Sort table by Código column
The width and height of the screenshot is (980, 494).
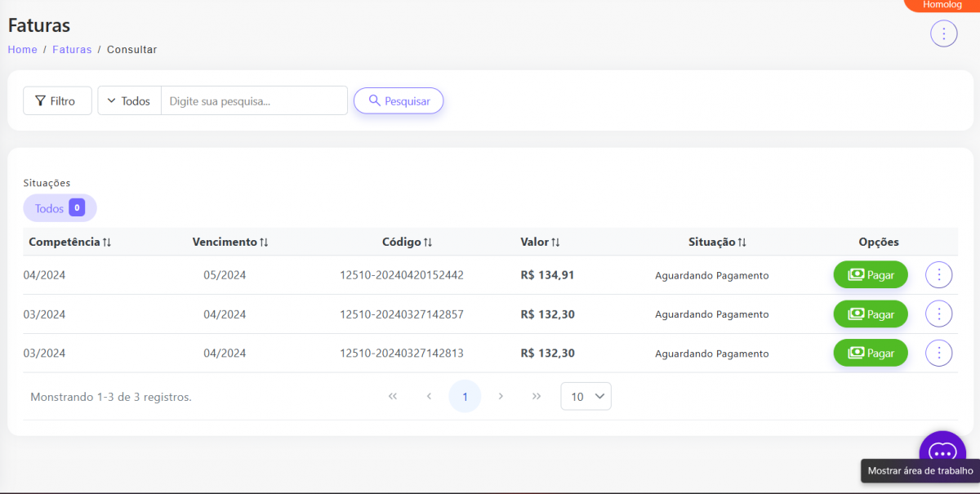tap(407, 243)
